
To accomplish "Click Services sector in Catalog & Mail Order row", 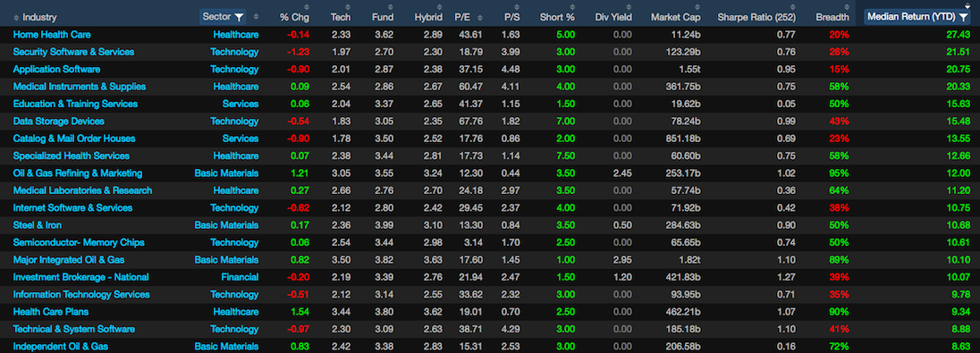I will pyautogui.click(x=241, y=139).
